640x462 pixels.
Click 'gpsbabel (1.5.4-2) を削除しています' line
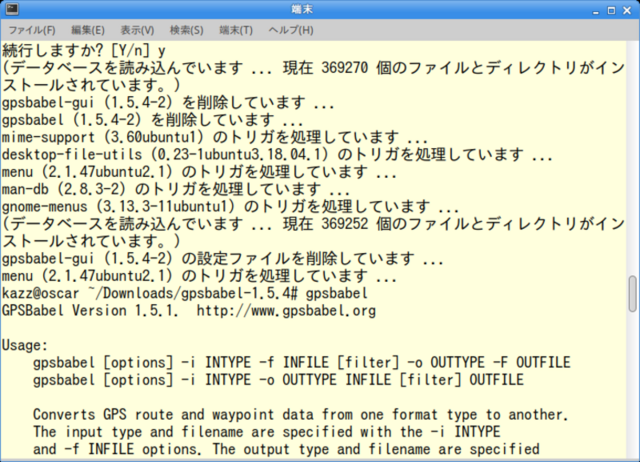[153, 120]
